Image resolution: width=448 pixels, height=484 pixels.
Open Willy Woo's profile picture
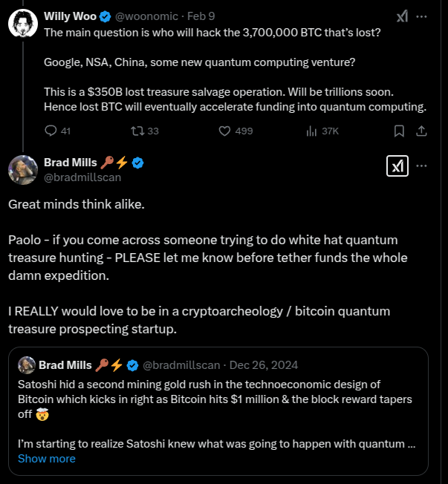point(23,23)
